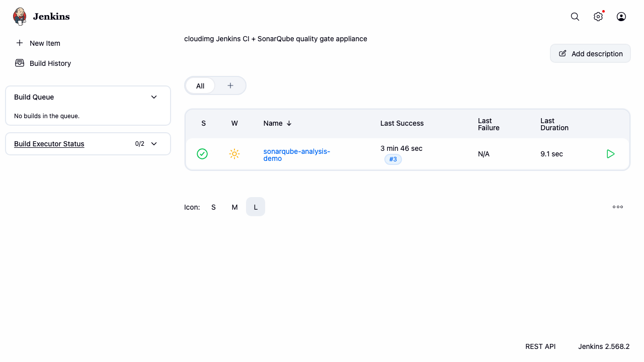This screenshot has width=644, height=362.
Task: Open the REST API link
Action: click(540, 346)
